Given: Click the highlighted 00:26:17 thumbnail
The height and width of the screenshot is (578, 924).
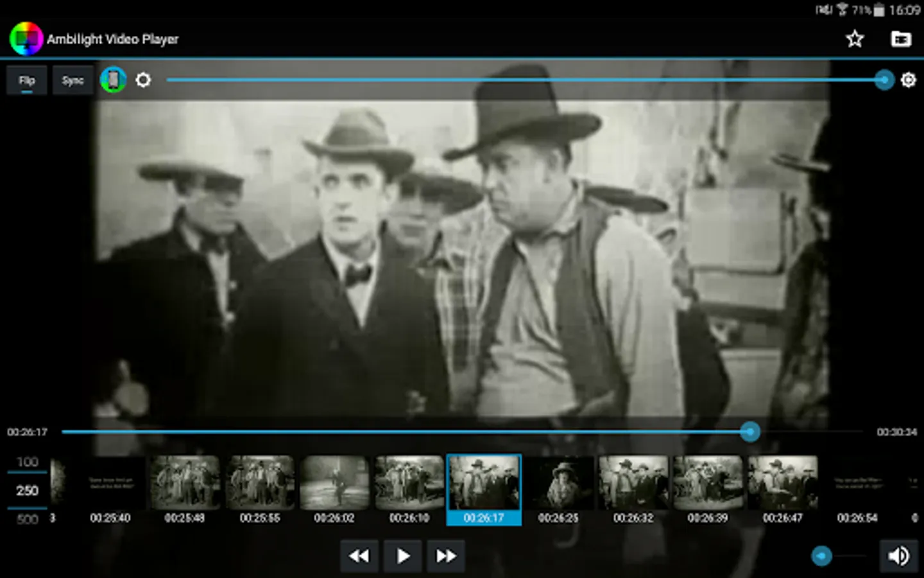Looking at the screenshot, I should (484, 490).
